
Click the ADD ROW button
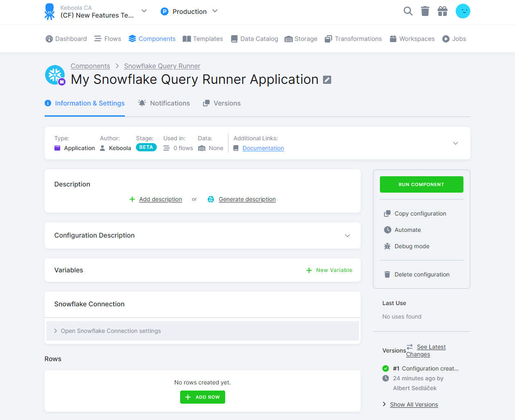tap(203, 397)
